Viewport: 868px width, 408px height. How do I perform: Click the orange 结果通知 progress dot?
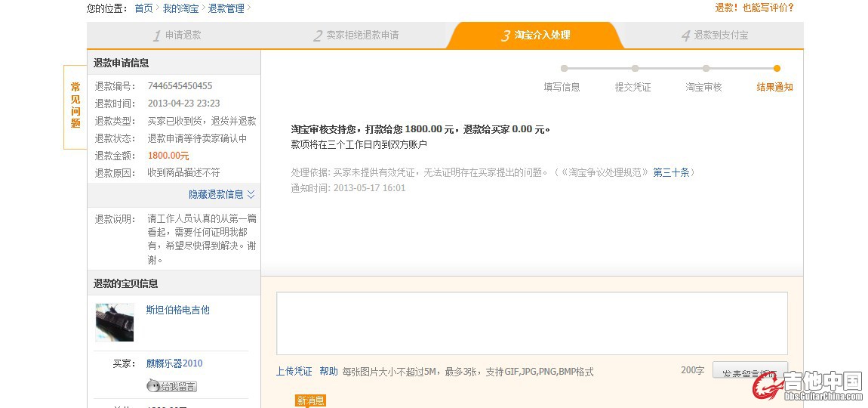tap(777, 69)
